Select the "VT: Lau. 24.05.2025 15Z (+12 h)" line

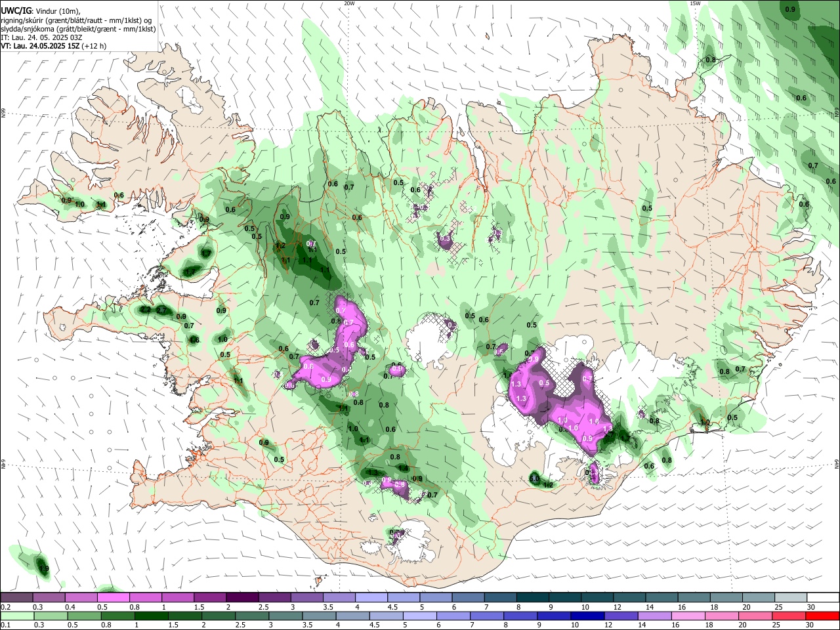click(53, 46)
